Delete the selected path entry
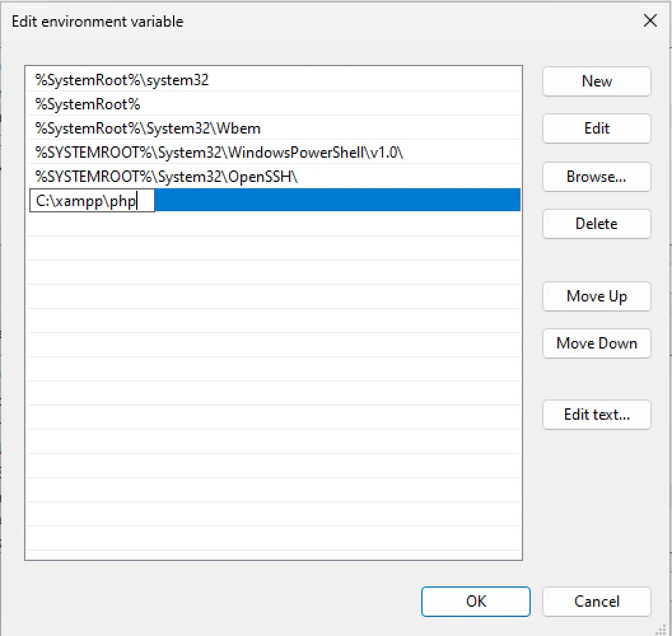This screenshot has height=636, width=672. pyautogui.click(x=596, y=224)
